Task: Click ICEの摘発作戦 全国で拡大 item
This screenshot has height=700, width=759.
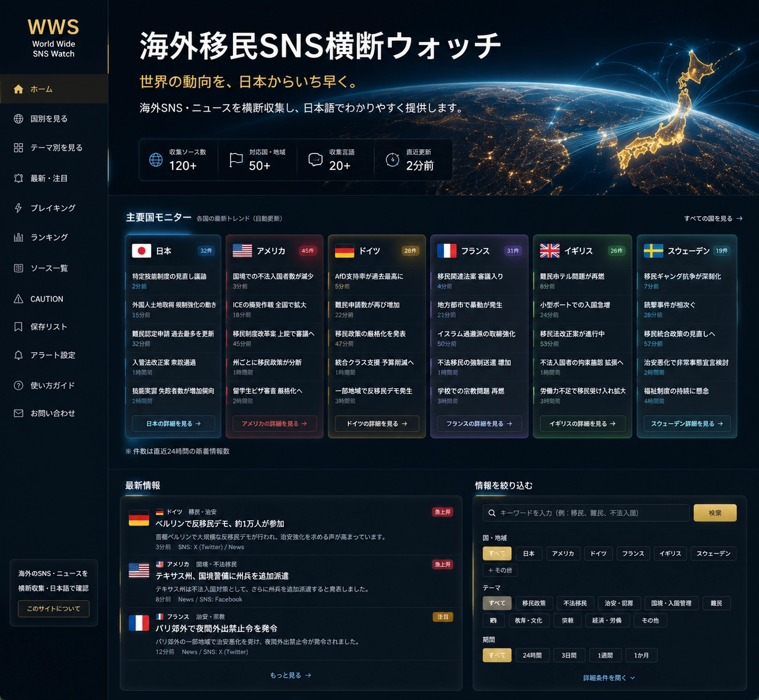Action: tap(270, 305)
